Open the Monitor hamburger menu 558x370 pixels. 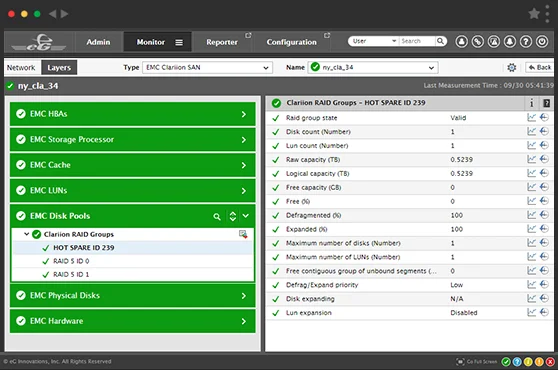pos(179,42)
